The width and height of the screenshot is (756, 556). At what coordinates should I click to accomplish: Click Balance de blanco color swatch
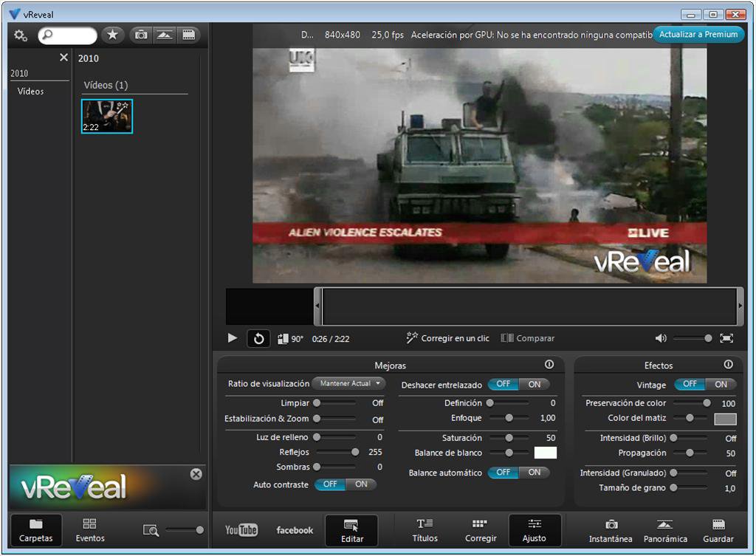tap(546, 453)
